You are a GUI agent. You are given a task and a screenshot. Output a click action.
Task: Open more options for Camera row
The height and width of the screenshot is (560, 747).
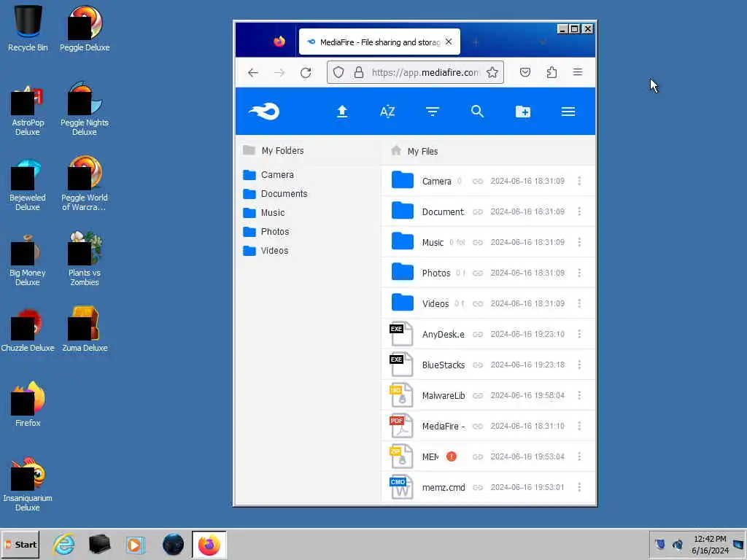579,181
